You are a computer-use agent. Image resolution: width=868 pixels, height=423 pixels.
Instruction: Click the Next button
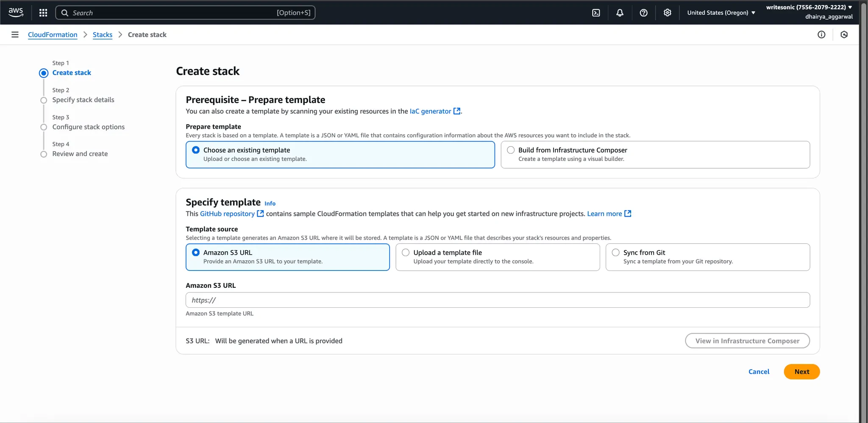pyautogui.click(x=801, y=372)
